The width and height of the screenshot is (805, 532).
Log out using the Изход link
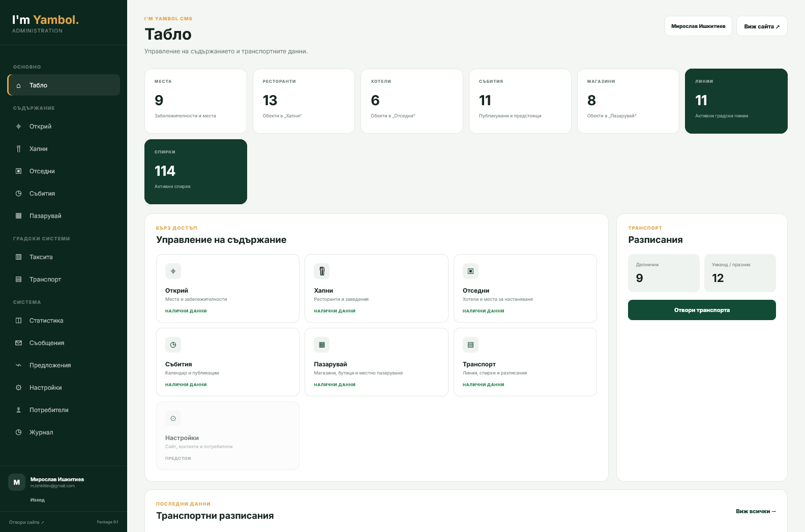tap(38, 500)
